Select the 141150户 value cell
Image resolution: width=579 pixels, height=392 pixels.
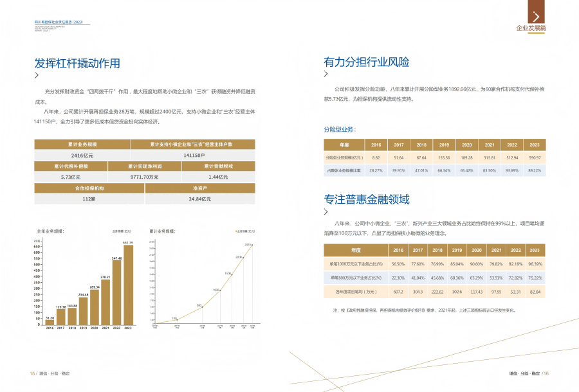[193, 156]
